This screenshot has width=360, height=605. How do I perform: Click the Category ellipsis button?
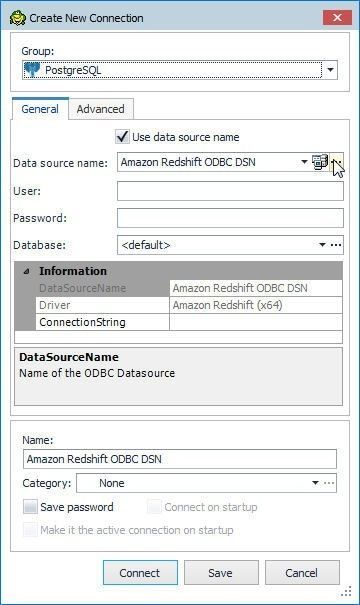329,483
